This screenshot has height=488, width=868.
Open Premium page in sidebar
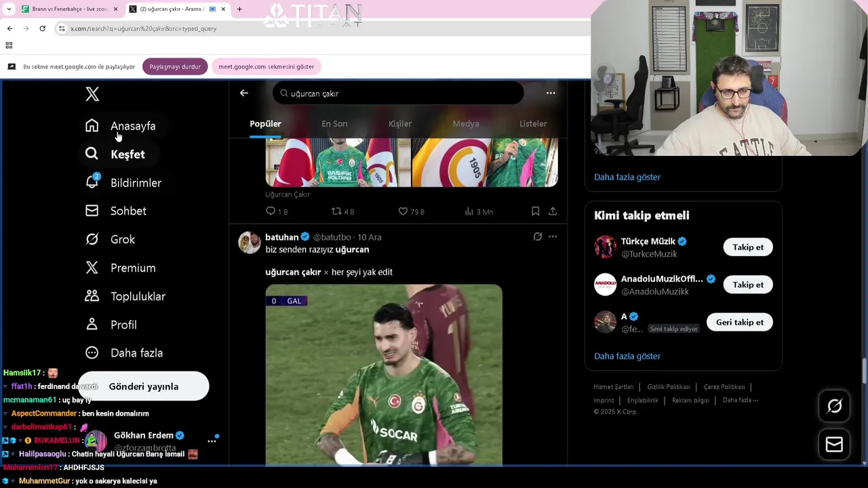pyautogui.click(x=120, y=268)
